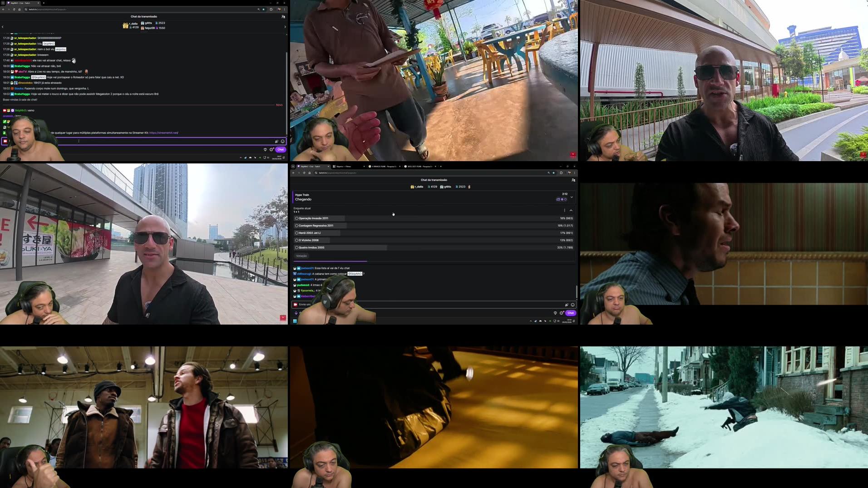The image size is (868, 488).
Task: Collapse the Hype Train panel with its chevron
Action: [572, 197]
